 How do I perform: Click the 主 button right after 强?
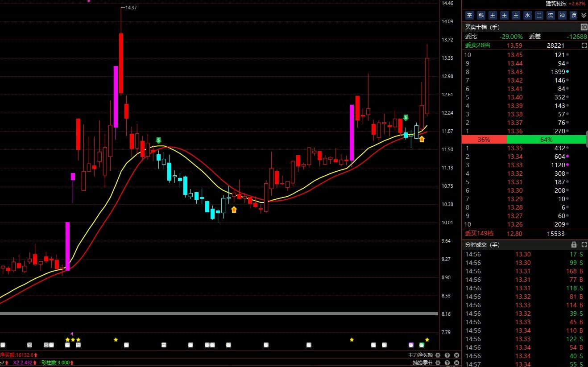[493, 15]
